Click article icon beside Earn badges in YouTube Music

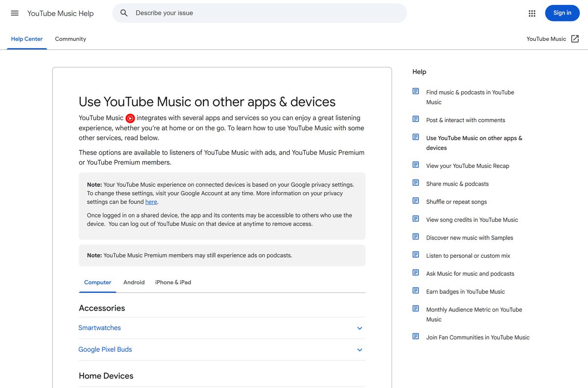(416, 291)
